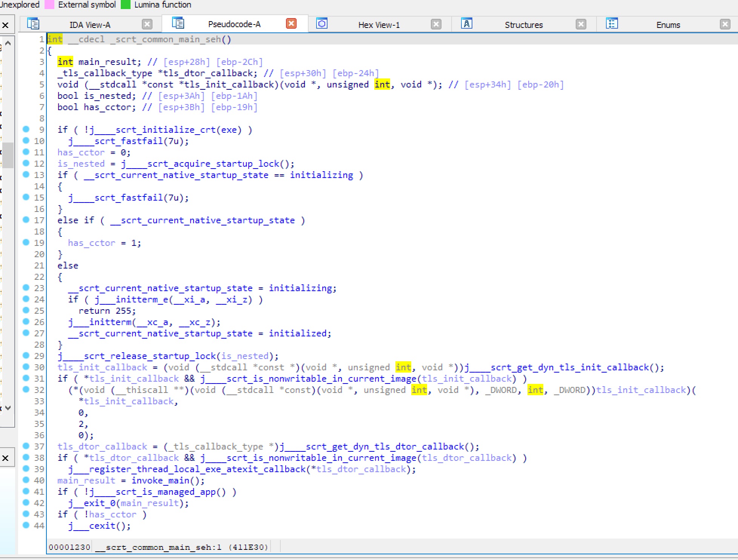Click invoke_main function call on line 40
Image resolution: width=738 pixels, height=560 pixels.
[160, 480]
